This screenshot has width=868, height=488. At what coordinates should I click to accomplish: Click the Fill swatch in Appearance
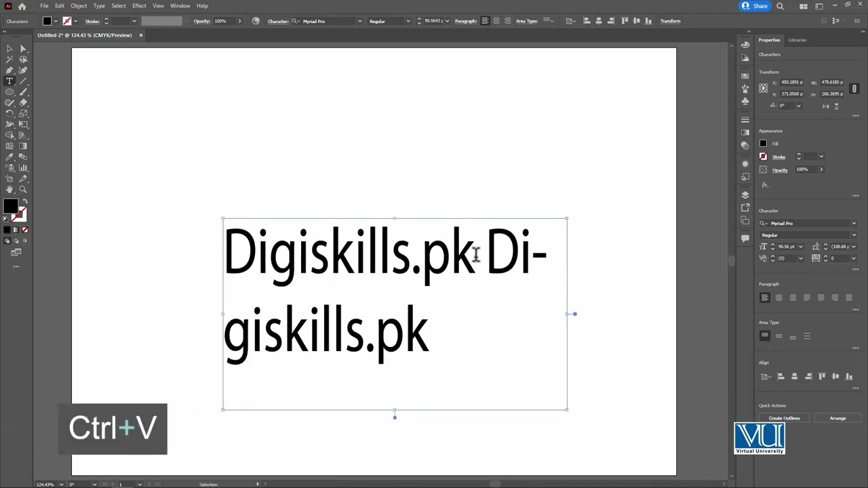(763, 144)
